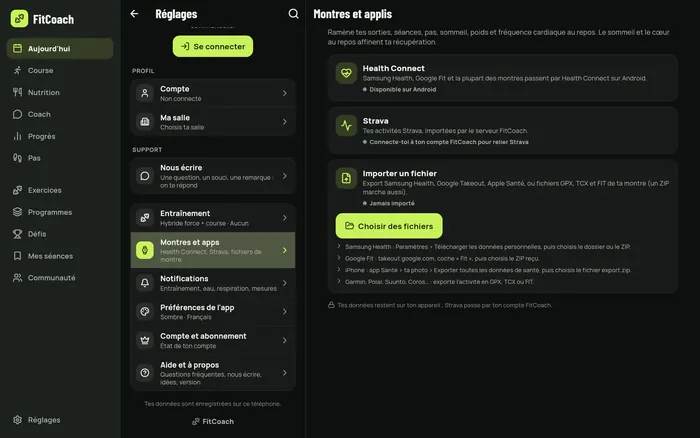Open Ma salle via its chevron
This screenshot has height=438, width=700.
coord(284,121)
